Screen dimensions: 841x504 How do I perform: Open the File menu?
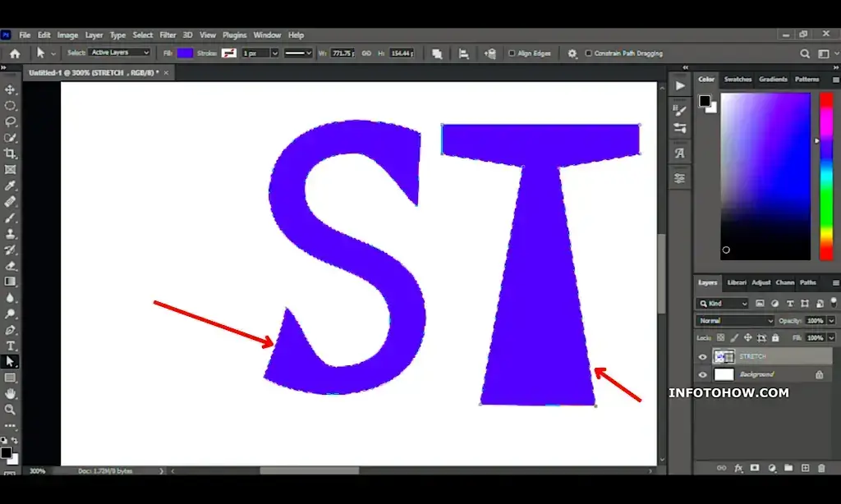[x=25, y=35]
